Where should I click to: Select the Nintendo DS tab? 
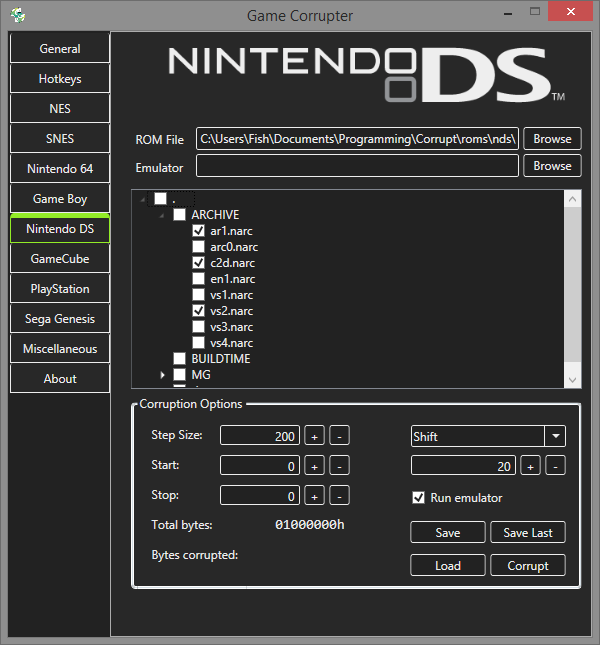60,229
